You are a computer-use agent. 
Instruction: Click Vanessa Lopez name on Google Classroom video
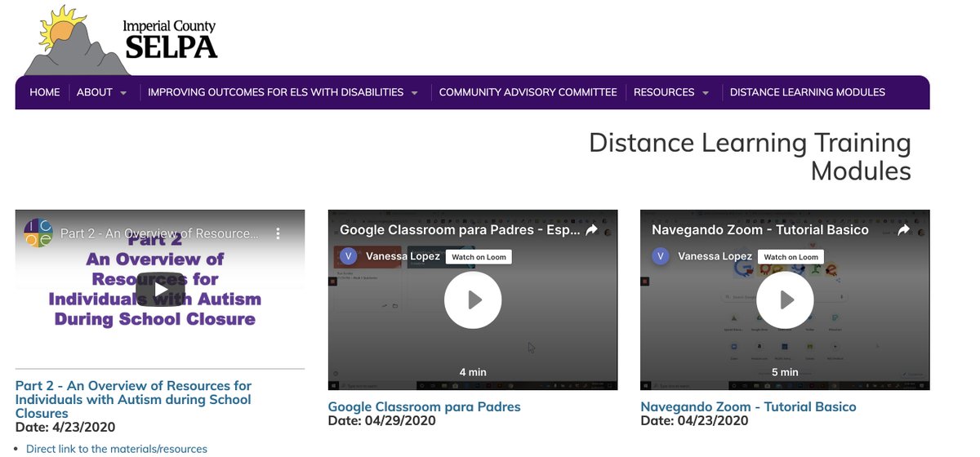click(403, 256)
